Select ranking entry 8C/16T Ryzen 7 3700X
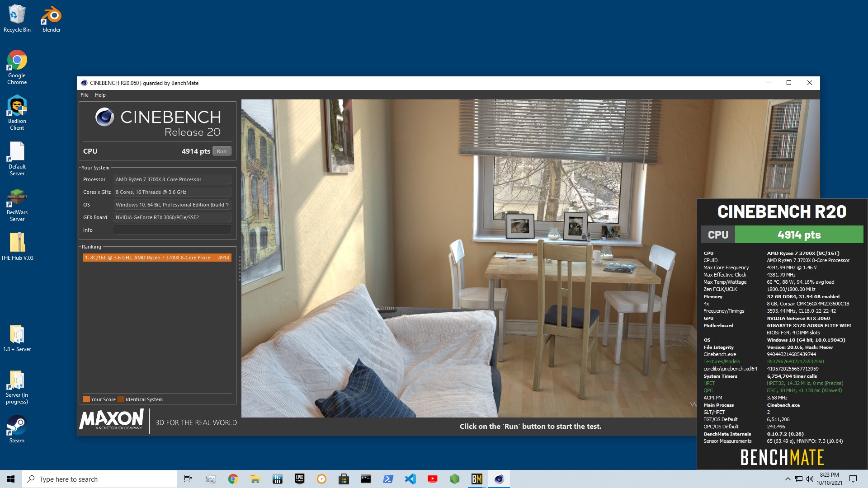This screenshot has width=868, height=488. coord(157,258)
